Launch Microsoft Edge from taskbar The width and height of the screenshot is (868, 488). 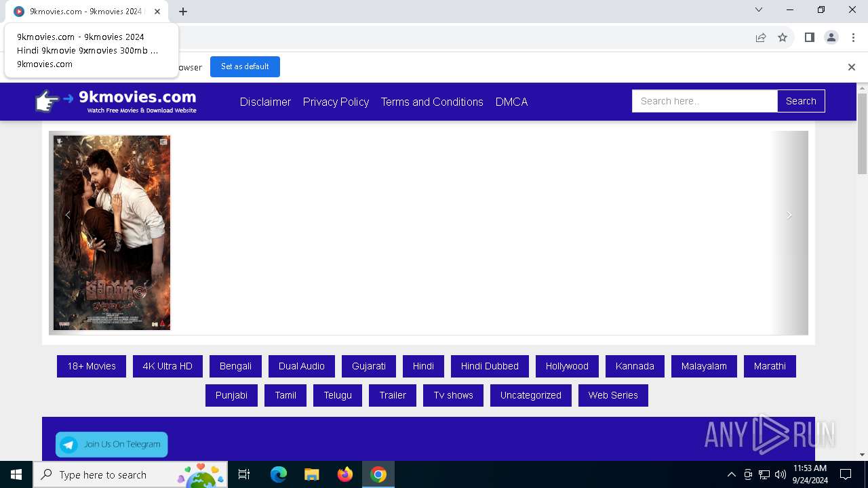tap(279, 474)
